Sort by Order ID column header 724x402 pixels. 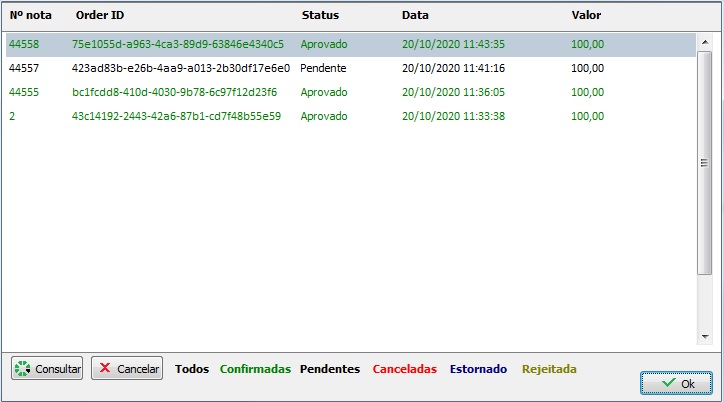pos(100,16)
